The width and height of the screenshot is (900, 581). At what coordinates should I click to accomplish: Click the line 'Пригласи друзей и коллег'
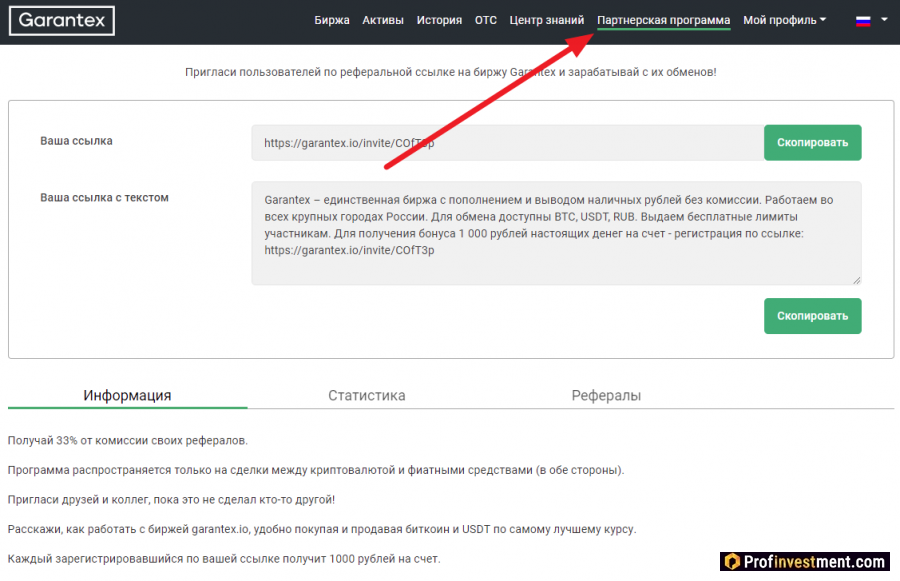171,499
